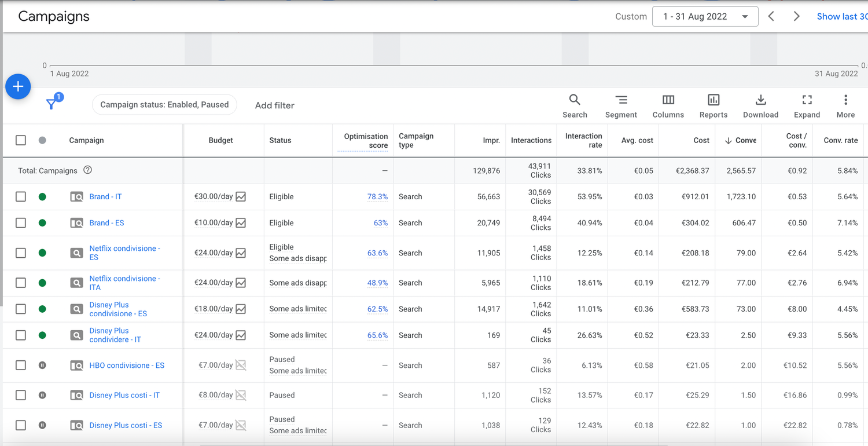Click the Show last 30 days link
Image resolution: width=868 pixels, height=446 pixels.
[x=842, y=16]
